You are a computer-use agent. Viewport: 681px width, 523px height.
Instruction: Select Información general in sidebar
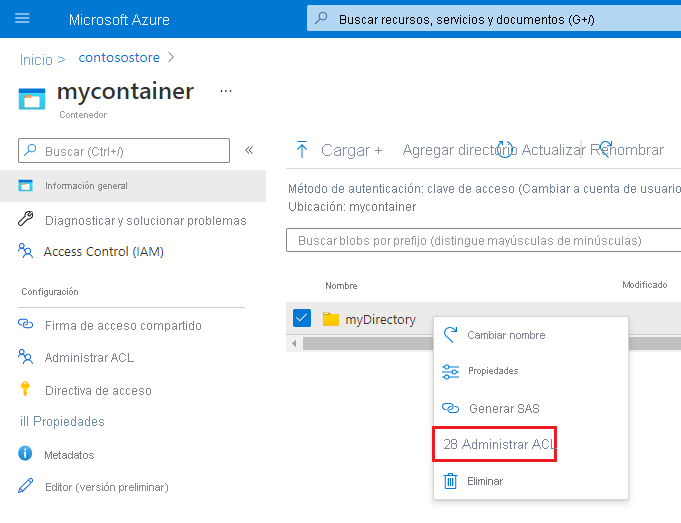coord(133,186)
